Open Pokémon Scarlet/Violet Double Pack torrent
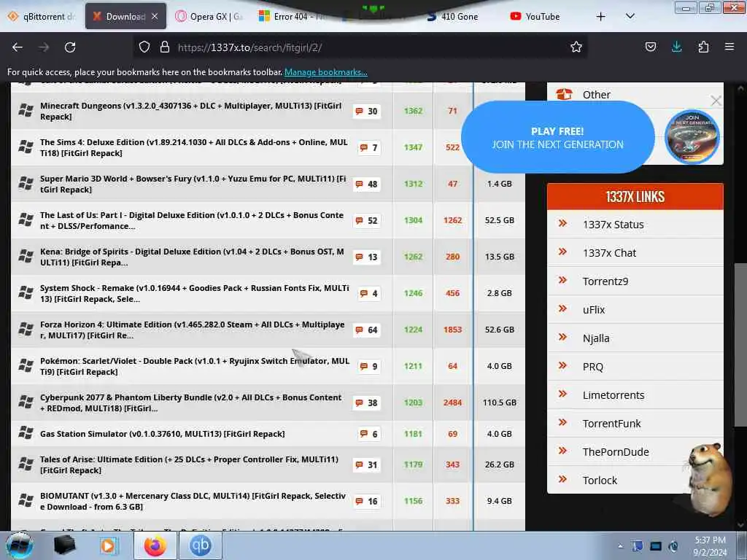The width and height of the screenshot is (747, 560). pos(194,366)
